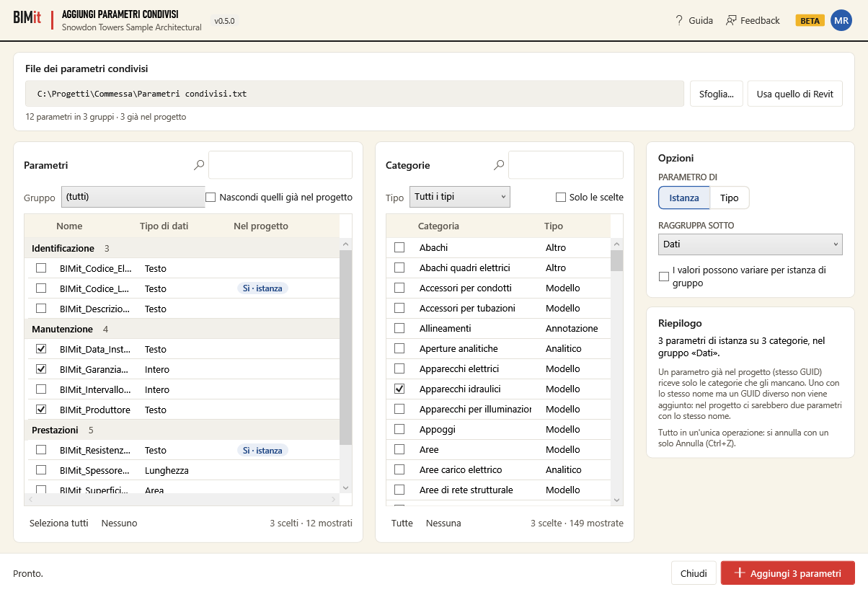Open the Guida help icon

pos(679,20)
